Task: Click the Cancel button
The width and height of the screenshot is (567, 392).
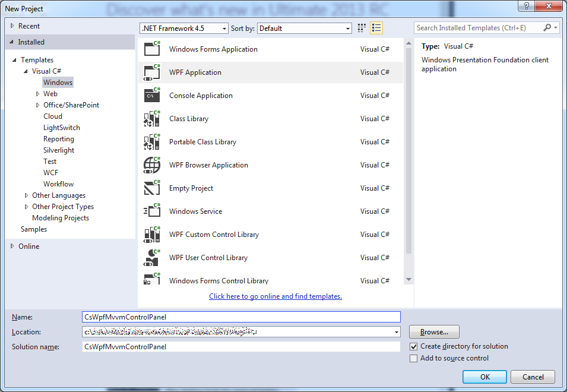Action: pos(533,377)
